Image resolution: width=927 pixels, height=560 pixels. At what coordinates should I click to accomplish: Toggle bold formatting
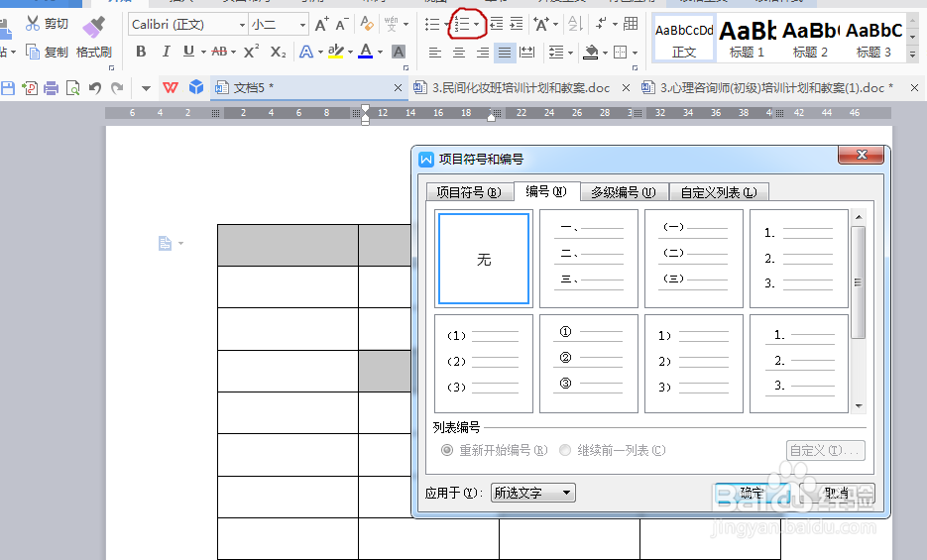coord(141,52)
